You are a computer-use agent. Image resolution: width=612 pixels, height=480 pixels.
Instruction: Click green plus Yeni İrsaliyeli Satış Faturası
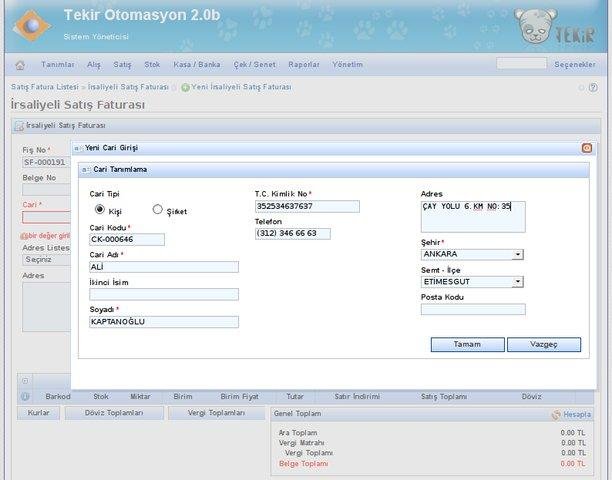pos(185,87)
